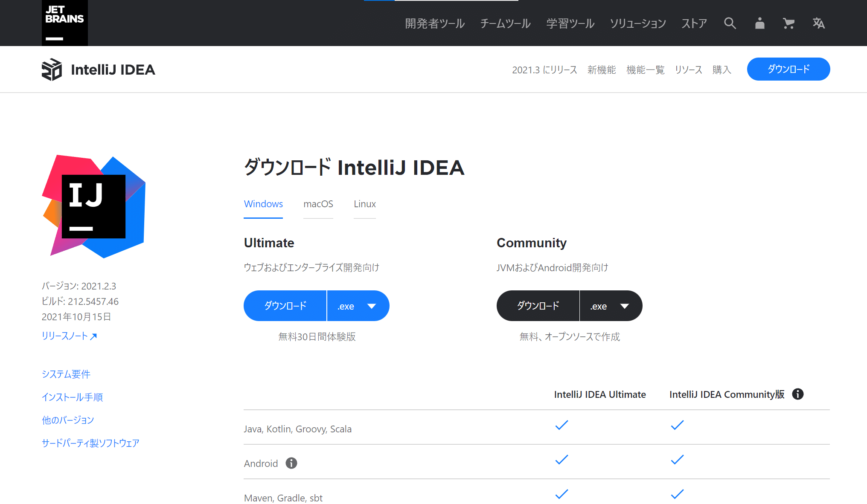867x504 pixels.
Task: Click the Community edition heading
Action: pos(532,243)
